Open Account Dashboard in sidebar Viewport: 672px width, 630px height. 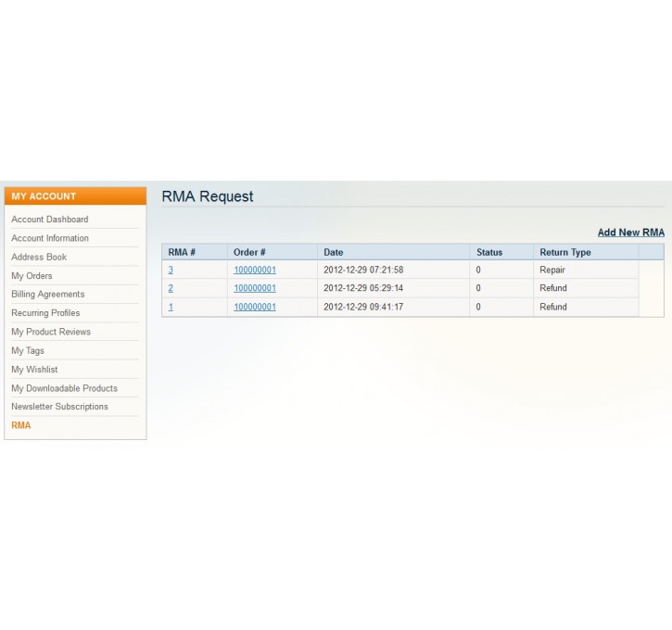(x=50, y=220)
